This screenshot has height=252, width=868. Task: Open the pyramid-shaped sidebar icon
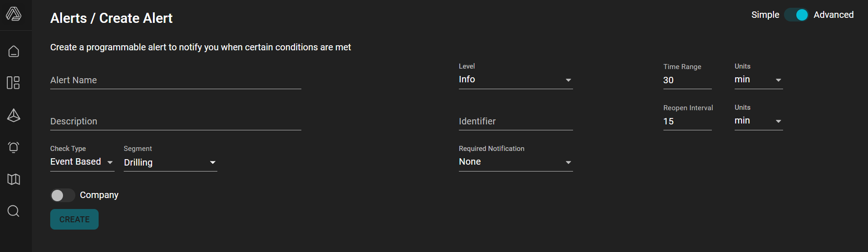(x=14, y=115)
